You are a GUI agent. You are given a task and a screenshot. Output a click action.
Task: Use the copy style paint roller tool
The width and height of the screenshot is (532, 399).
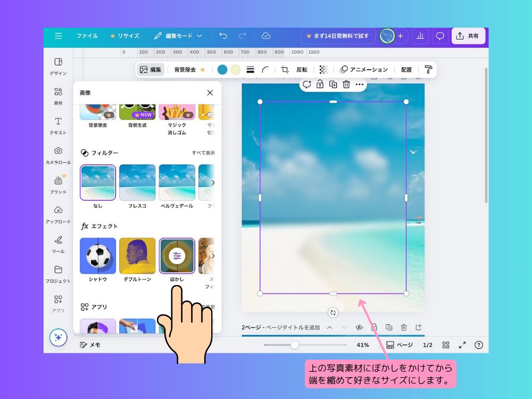[x=428, y=69]
